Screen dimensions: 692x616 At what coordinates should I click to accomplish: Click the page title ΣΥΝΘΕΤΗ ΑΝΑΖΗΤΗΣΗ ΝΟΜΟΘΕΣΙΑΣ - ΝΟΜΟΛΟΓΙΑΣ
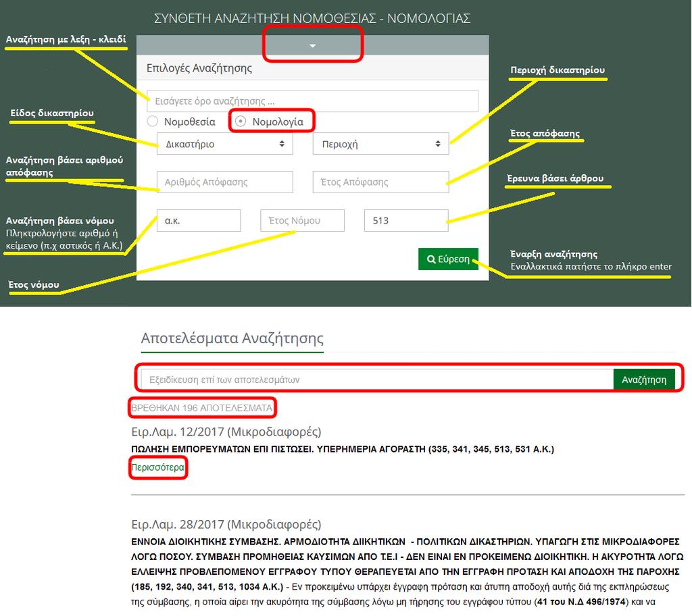(x=312, y=18)
